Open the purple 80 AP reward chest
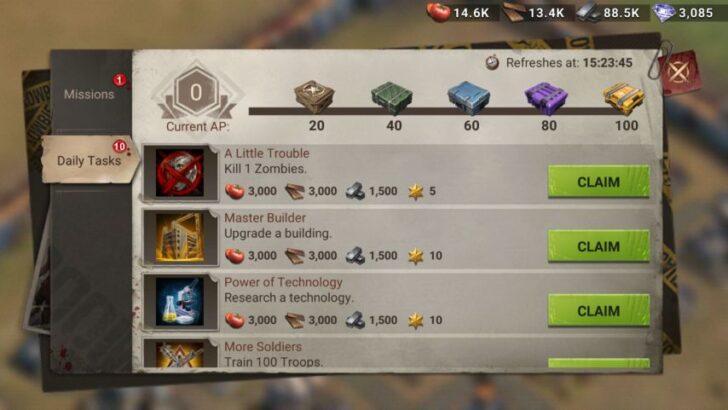728x410 pixels. (546, 98)
